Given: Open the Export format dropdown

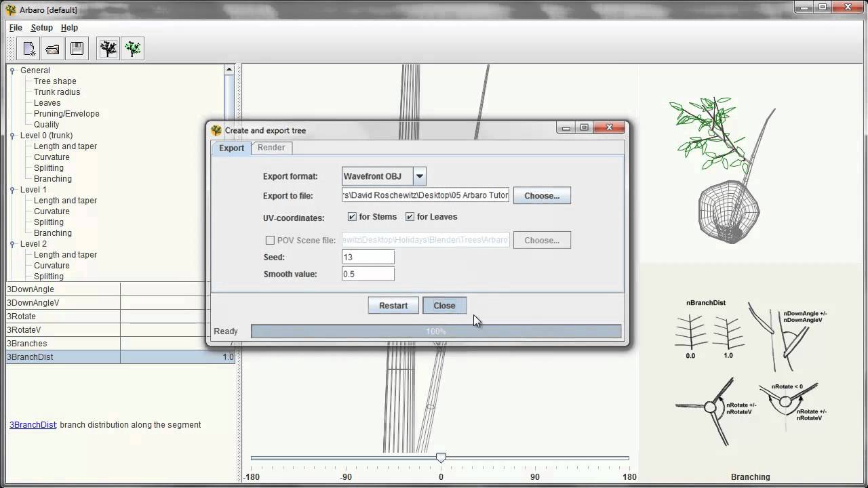Looking at the screenshot, I should 420,176.
